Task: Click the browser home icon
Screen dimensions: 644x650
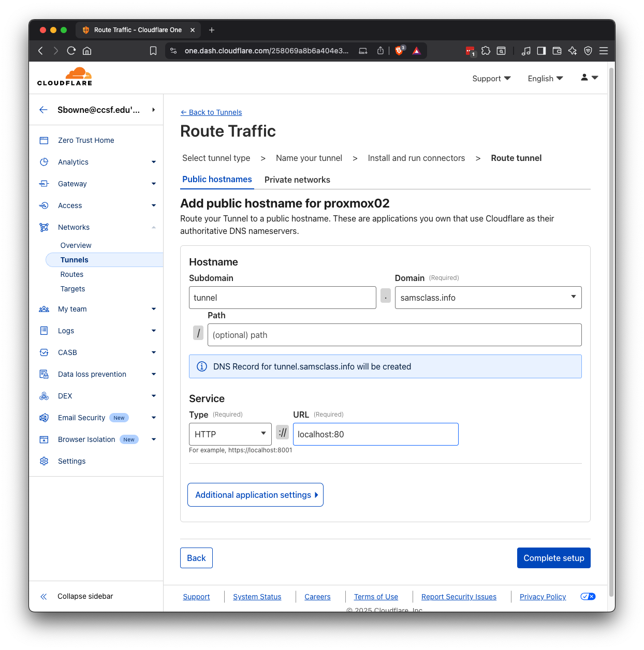Action: pyautogui.click(x=87, y=51)
